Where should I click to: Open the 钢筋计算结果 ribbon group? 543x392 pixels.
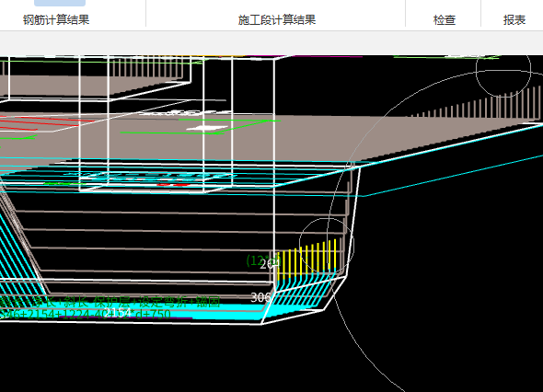[x=56, y=19]
